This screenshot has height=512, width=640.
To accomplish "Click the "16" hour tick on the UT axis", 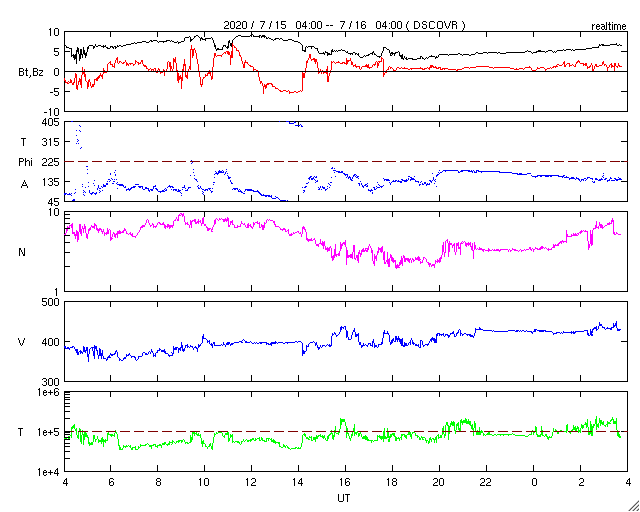I will 346,482.
